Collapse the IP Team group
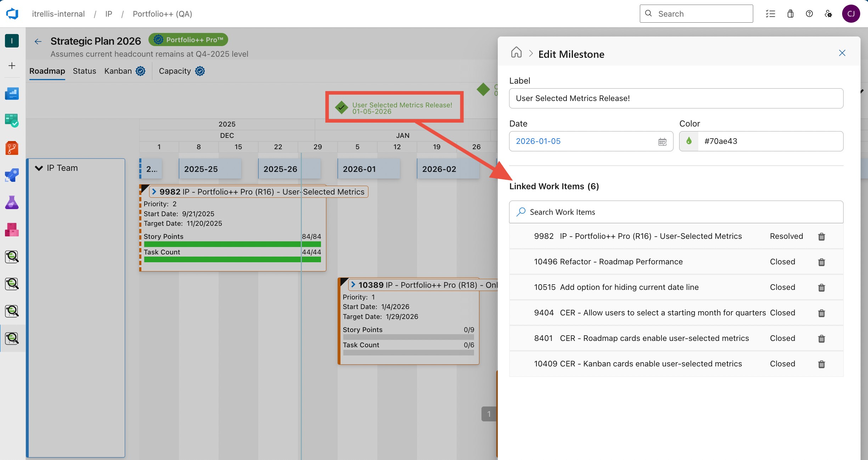Viewport: 868px width, 460px height. (x=39, y=168)
